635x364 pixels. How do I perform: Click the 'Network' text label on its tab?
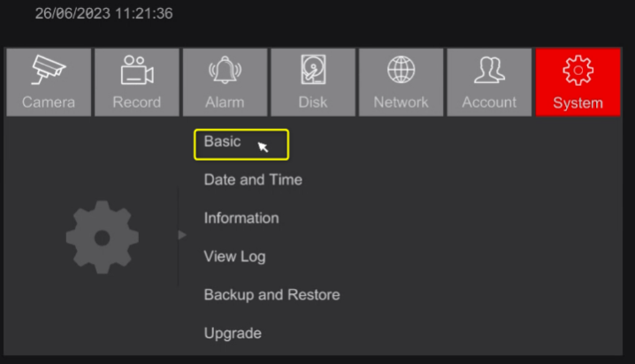pyautogui.click(x=401, y=102)
